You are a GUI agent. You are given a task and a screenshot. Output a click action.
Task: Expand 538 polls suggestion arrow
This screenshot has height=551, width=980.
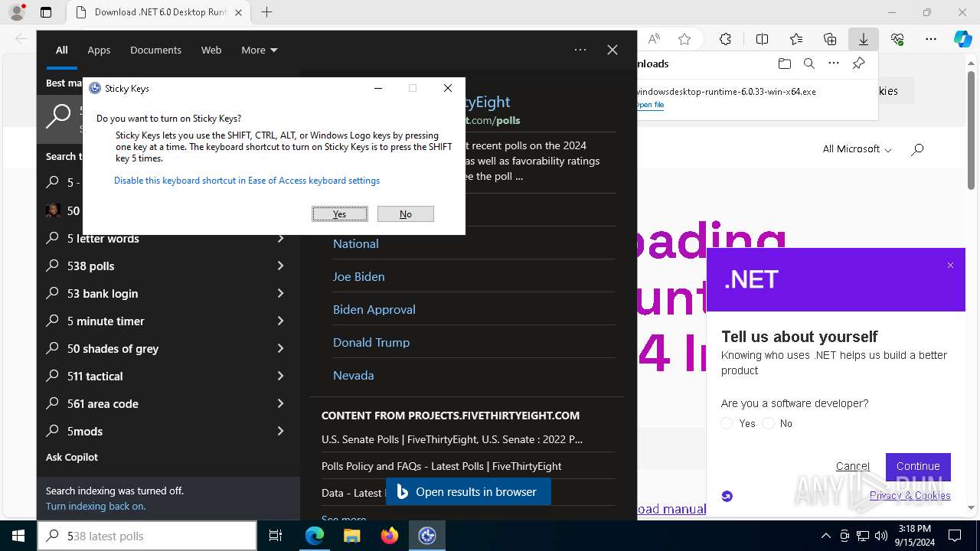pos(281,266)
